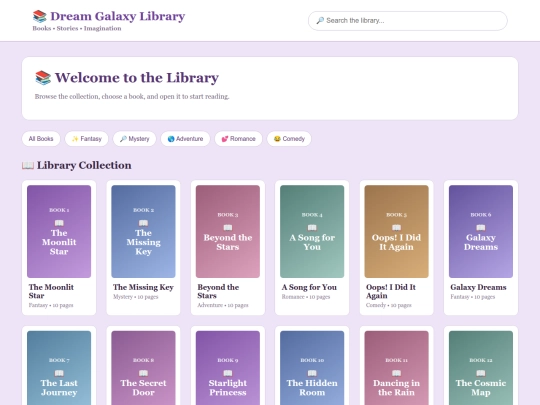Filter by Mystery genre
This screenshot has width=540, height=405.
(x=134, y=139)
